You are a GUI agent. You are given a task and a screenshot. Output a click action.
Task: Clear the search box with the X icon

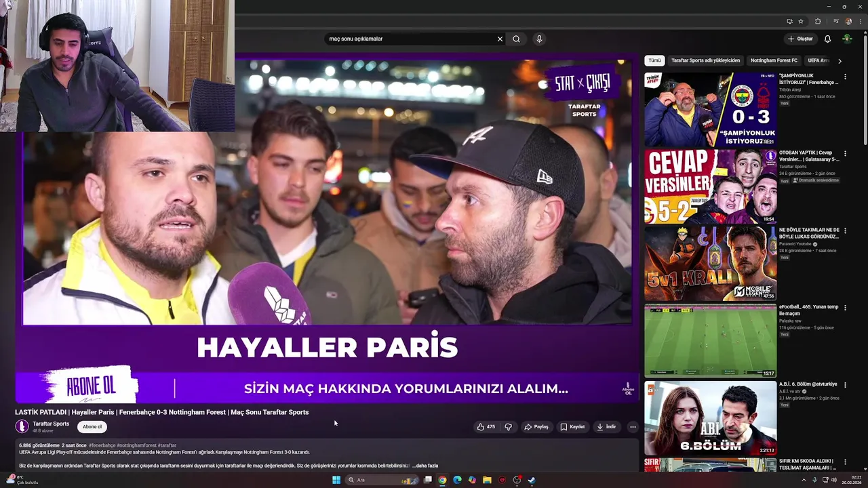[500, 39]
